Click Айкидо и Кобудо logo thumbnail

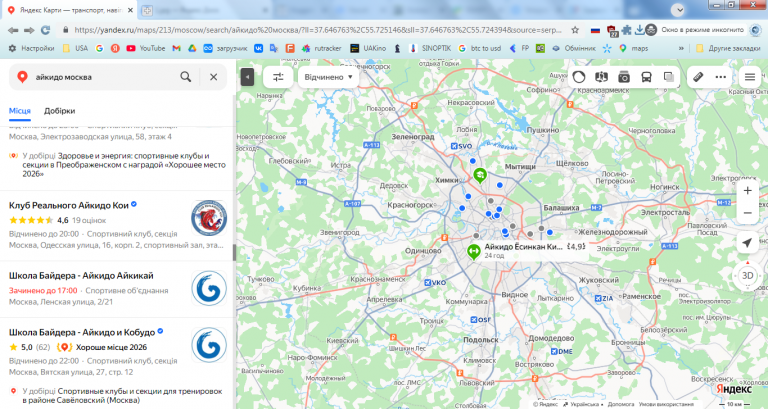tap(209, 345)
